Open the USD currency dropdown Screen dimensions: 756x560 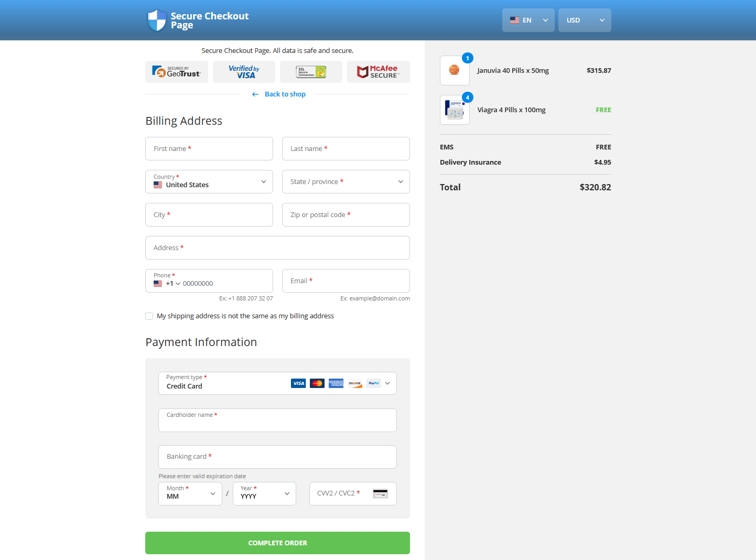click(x=585, y=20)
